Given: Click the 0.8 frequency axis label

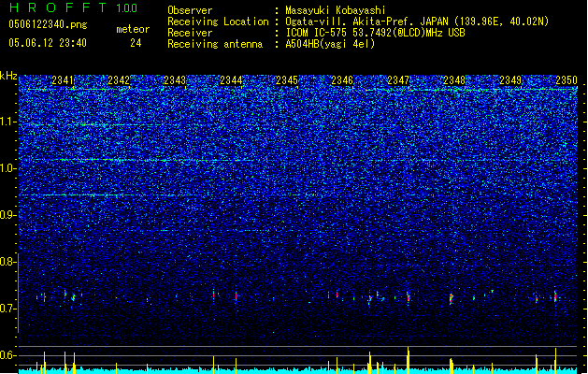Looking at the screenshot, I should click(7, 262).
